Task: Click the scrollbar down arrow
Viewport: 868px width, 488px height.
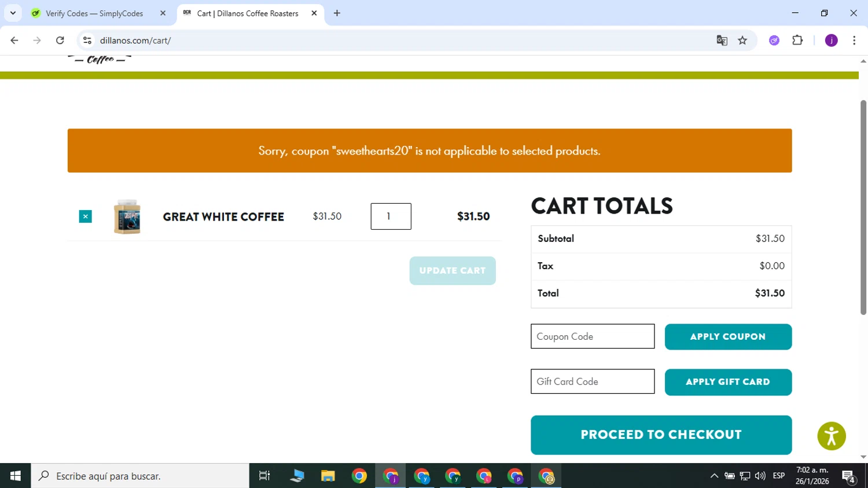Action: (863, 457)
